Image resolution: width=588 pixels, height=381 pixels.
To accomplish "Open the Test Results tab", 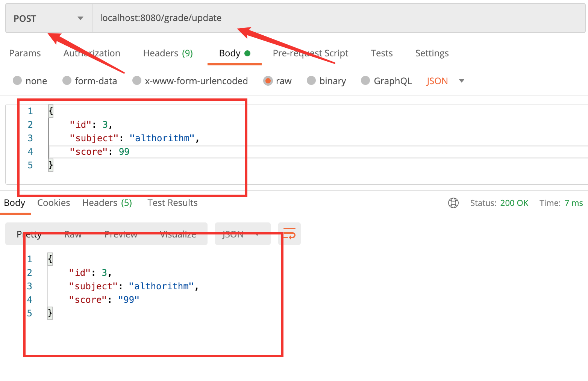I will pos(172,203).
